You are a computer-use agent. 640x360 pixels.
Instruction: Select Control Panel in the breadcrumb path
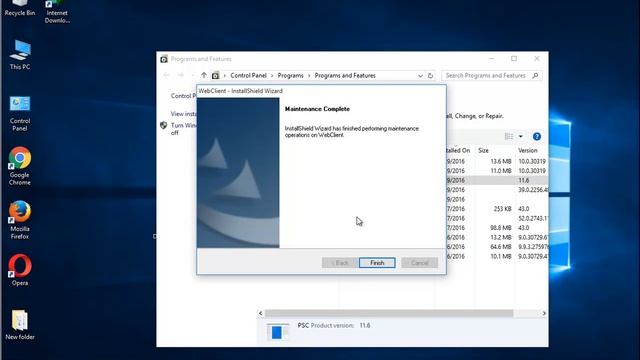click(248, 76)
